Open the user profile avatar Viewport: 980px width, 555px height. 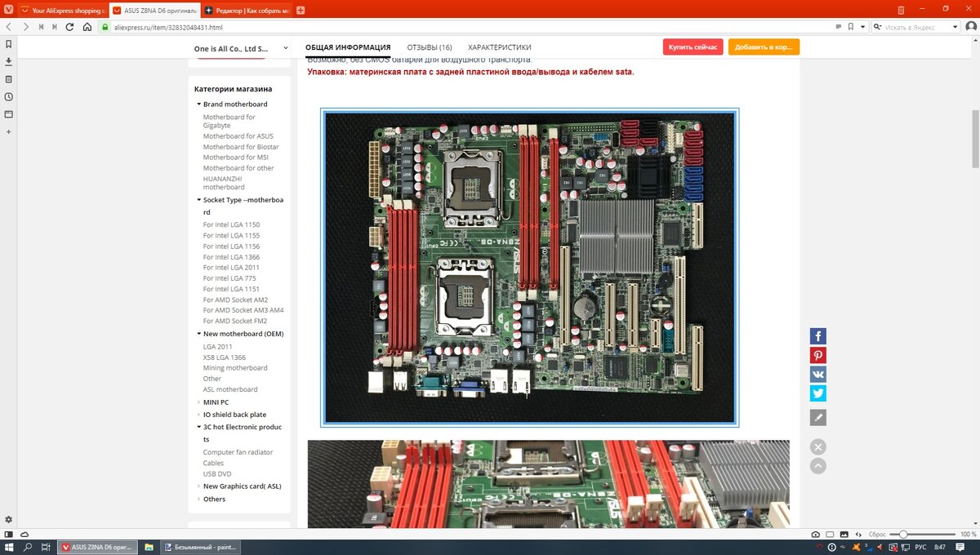(971, 27)
